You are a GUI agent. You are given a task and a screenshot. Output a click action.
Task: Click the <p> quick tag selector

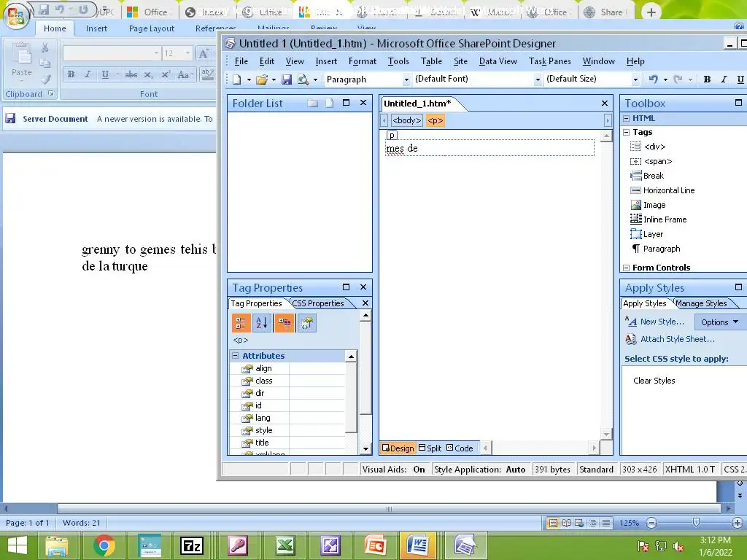click(x=435, y=120)
